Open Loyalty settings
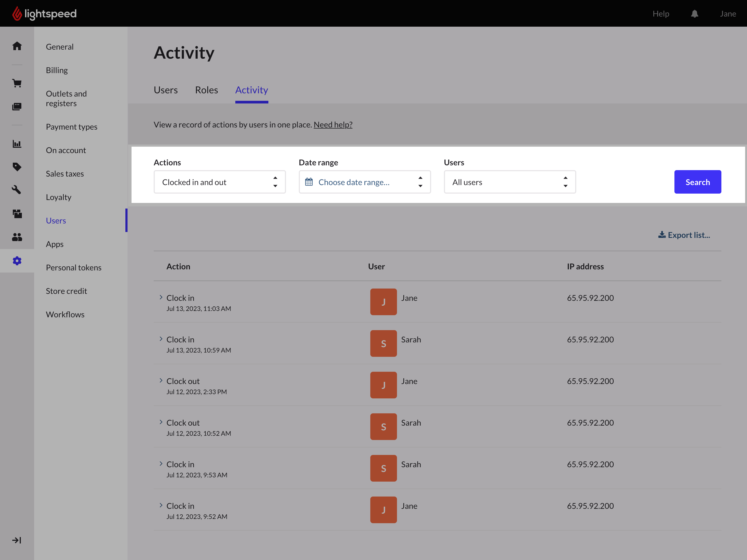This screenshot has width=747, height=560. (58, 197)
